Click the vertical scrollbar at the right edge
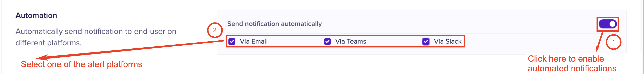644x74 pixels. click(642, 25)
